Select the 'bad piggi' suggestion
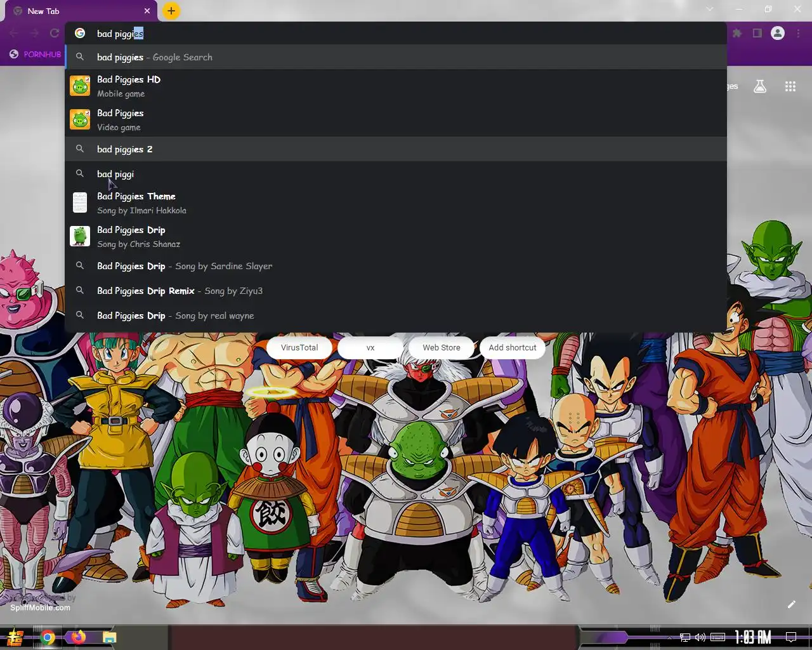The height and width of the screenshot is (650, 812). [x=396, y=174]
